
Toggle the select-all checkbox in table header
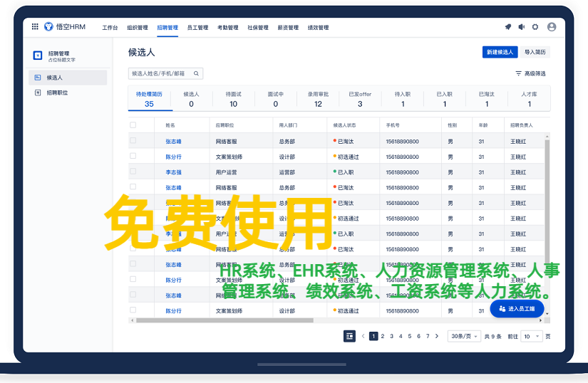[133, 125]
